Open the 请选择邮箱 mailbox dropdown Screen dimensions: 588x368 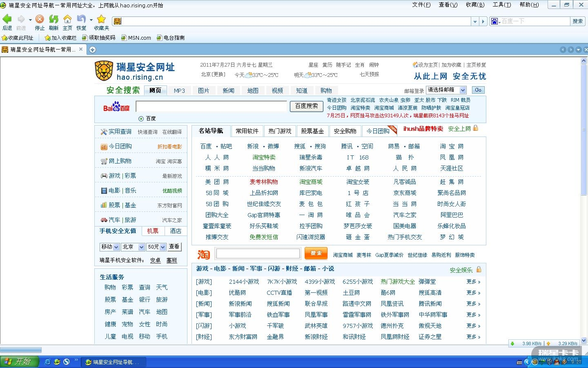pyautogui.click(x=463, y=90)
